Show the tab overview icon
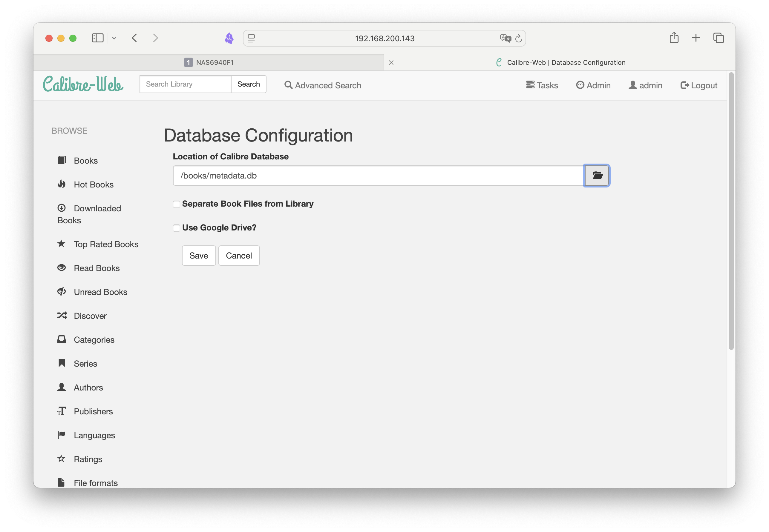The width and height of the screenshot is (769, 532). 718,38
